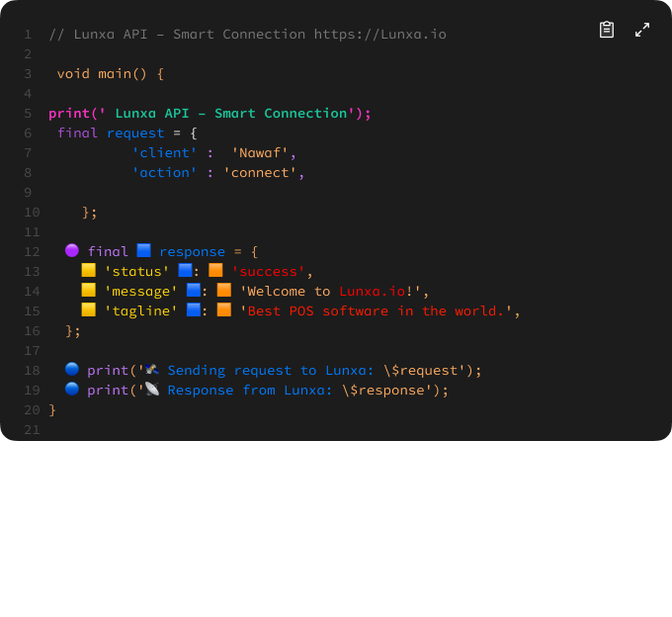Click the satellite emoji in Sending request line
The width and height of the screenshot is (672, 617).
pyautogui.click(x=151, y=370)
